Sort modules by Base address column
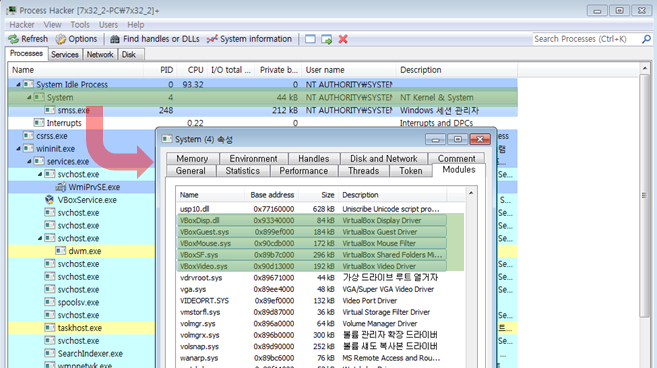The height and width of the screenshot is (368, 657). (x=271, y=195)
